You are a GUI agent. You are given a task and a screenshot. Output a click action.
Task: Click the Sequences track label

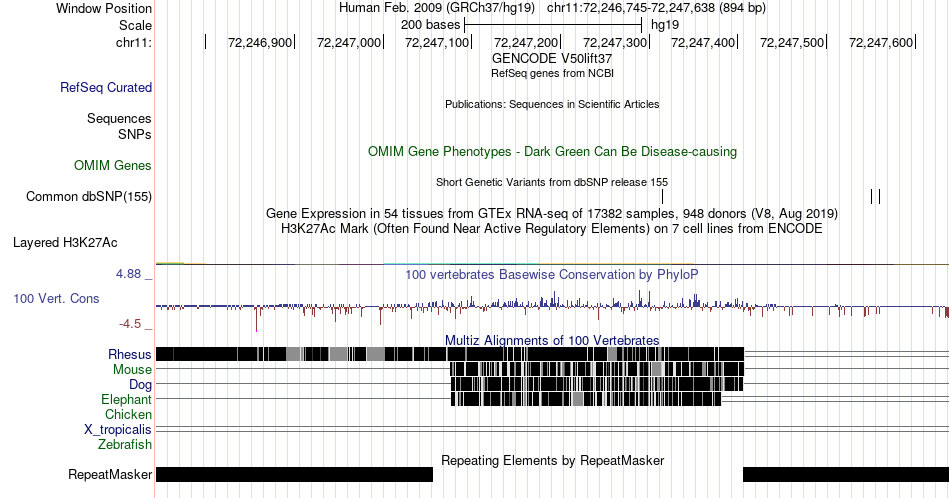click(119, 118)
